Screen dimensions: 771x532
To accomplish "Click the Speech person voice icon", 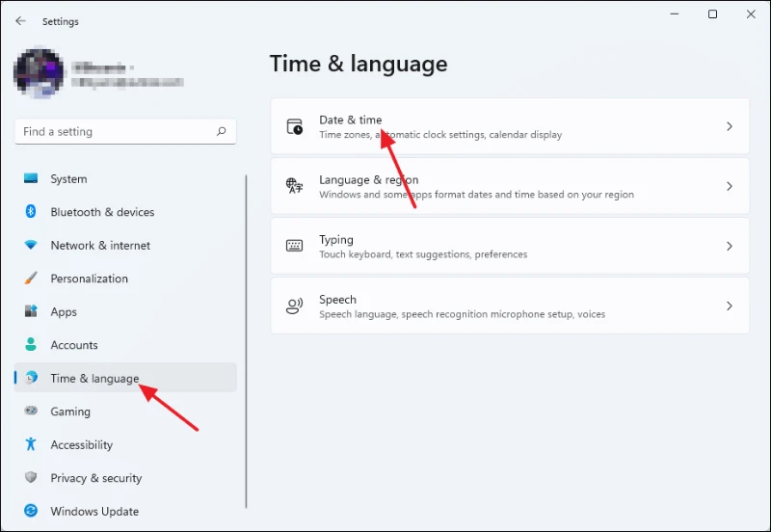I will (295, 306).
